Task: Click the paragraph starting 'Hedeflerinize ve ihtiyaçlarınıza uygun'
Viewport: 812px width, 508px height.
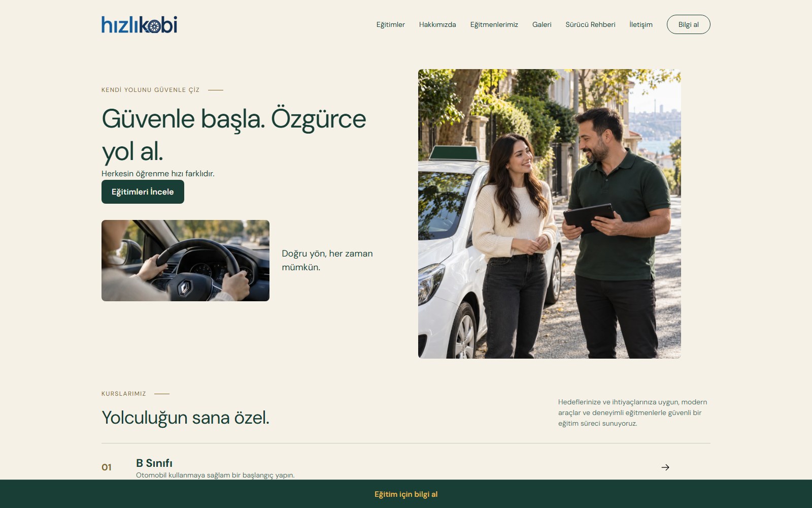Action: 633,412
